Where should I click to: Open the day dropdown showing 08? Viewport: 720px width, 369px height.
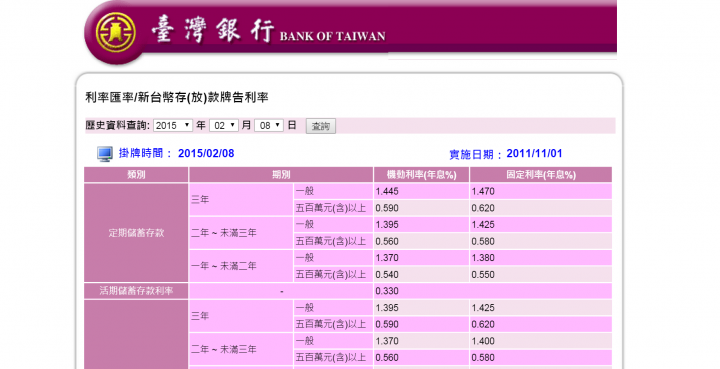coord(269,125)
